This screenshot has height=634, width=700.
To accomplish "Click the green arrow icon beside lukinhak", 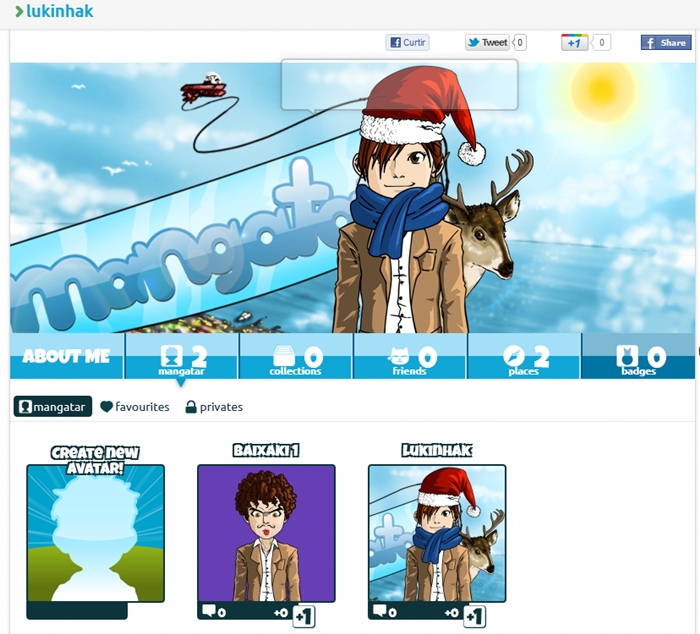I will pos(19,12).
